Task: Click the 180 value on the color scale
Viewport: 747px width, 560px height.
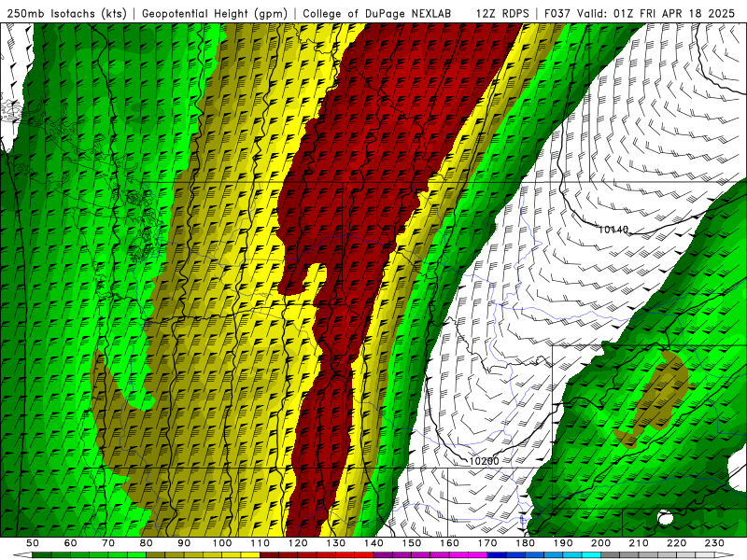Action: (x=525, y=543)
